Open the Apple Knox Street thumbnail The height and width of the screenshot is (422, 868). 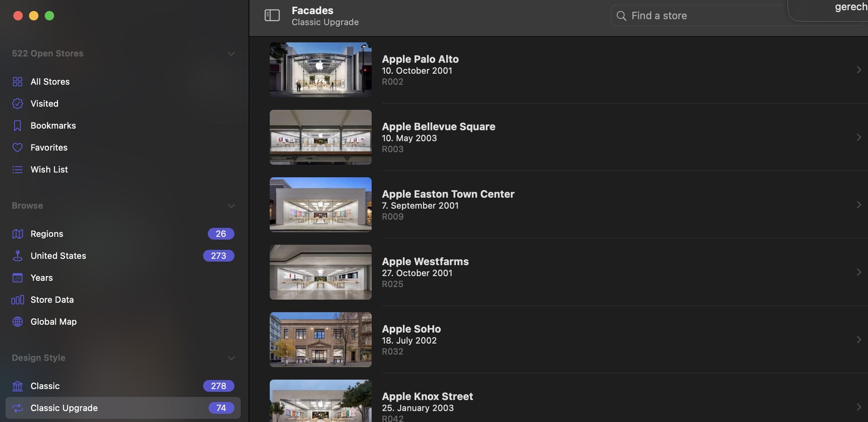coord(321,401)
